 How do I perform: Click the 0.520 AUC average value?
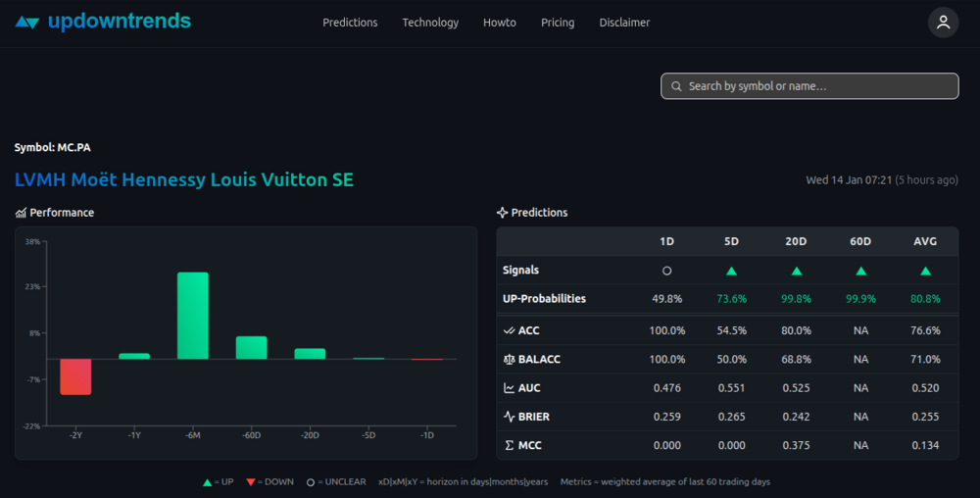[926, 388]
